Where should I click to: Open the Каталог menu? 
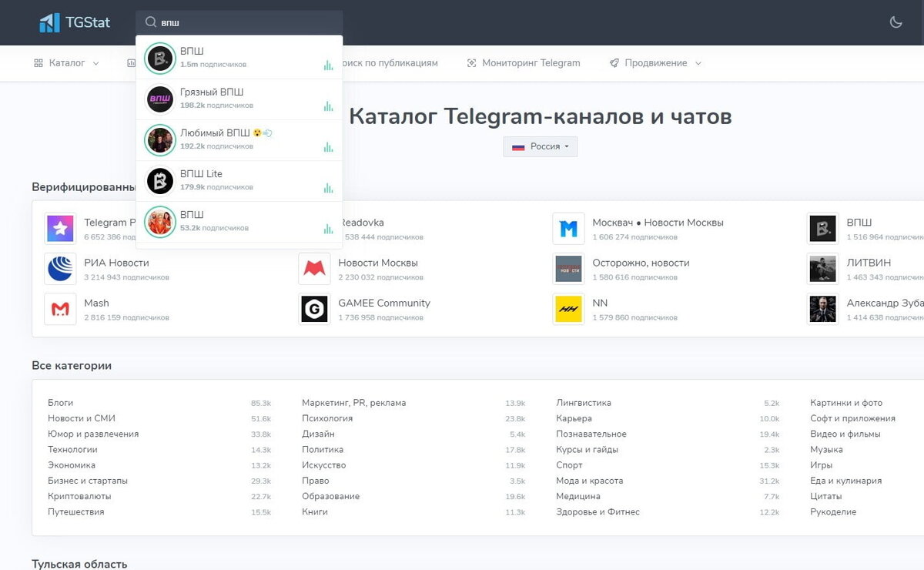(x=67, y=63)
